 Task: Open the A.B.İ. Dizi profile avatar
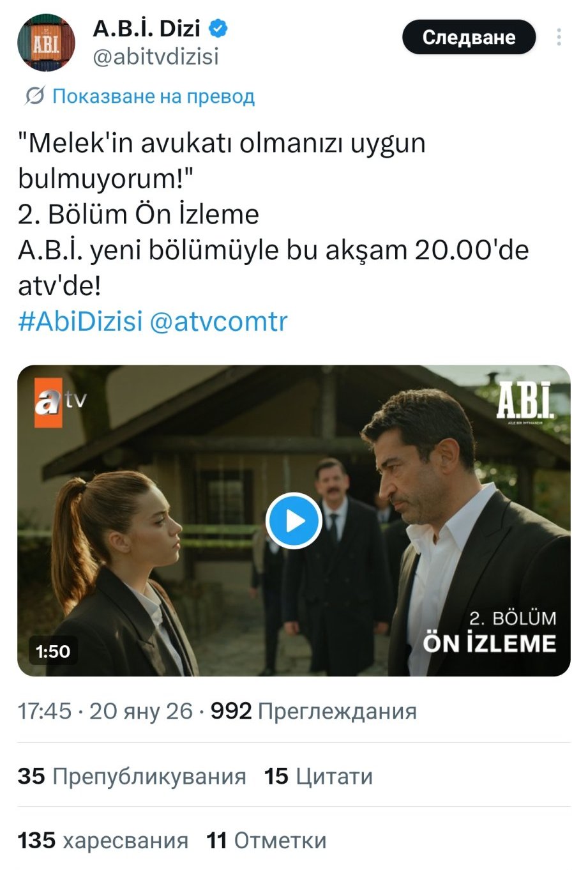[x=46, y=42]
